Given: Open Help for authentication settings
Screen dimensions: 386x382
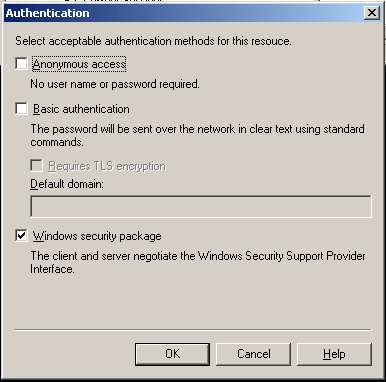Looking at the screenshot, I should pos(334,354).
